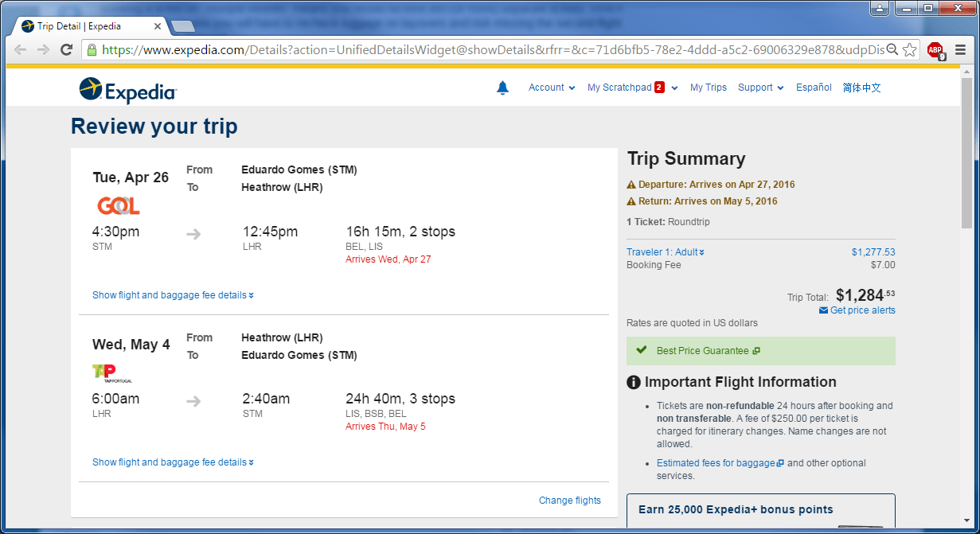Show flight and baggage fee details for Apr 26
980x534 pixels.
coord(173,295)
